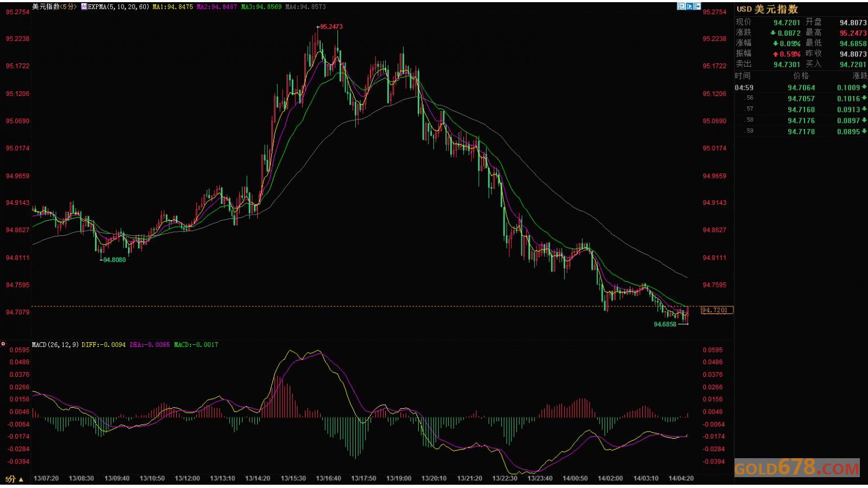The width and height of the screenshot is (868, 488).
Task: Click the 0.1016 change value in the tick list
Action: [848, 99]
